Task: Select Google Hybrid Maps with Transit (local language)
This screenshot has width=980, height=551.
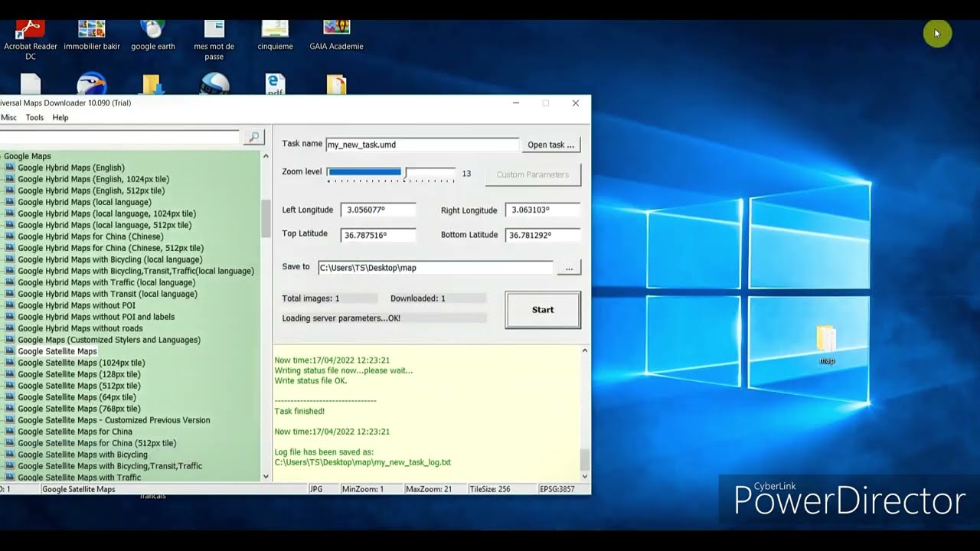Action: coord(107,294)
